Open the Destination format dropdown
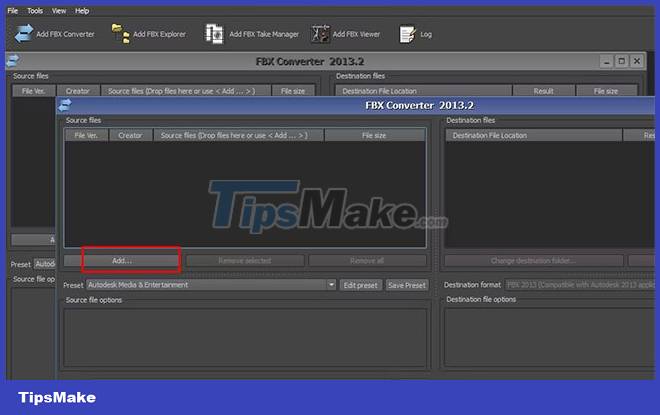Image resolution: width=660 pixels, height=415 pixels. (580, 285)
